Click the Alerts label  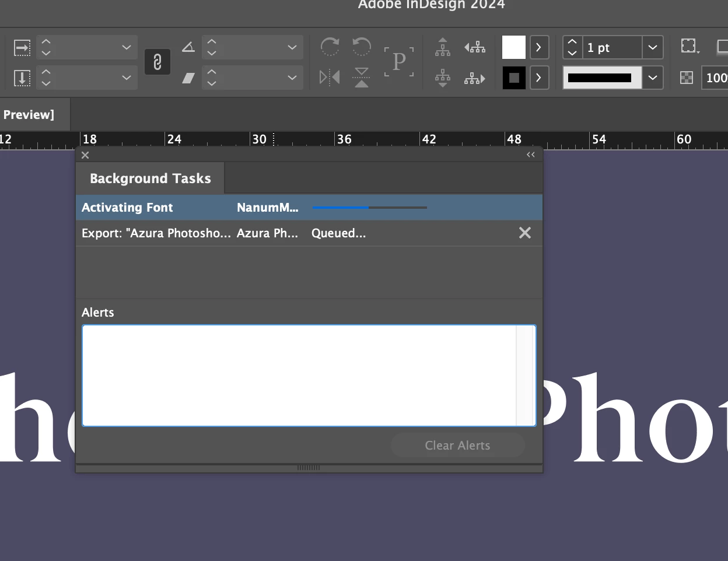point(98,313)
